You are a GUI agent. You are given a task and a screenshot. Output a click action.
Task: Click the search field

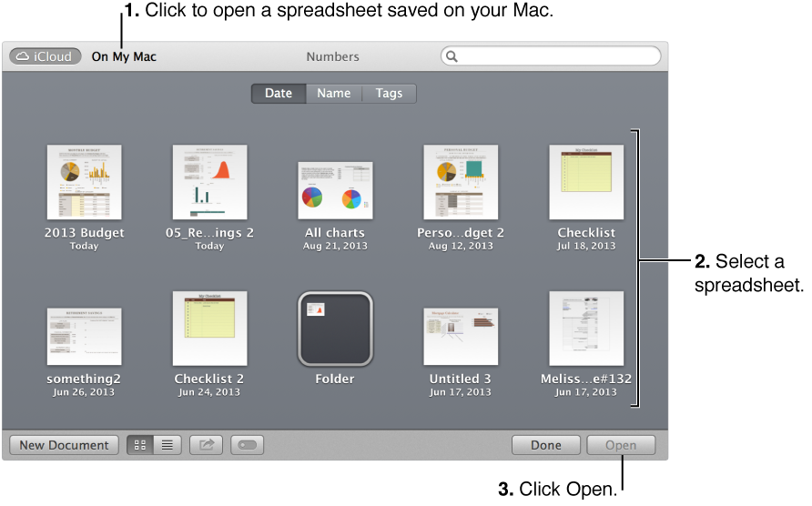(551, 56)
